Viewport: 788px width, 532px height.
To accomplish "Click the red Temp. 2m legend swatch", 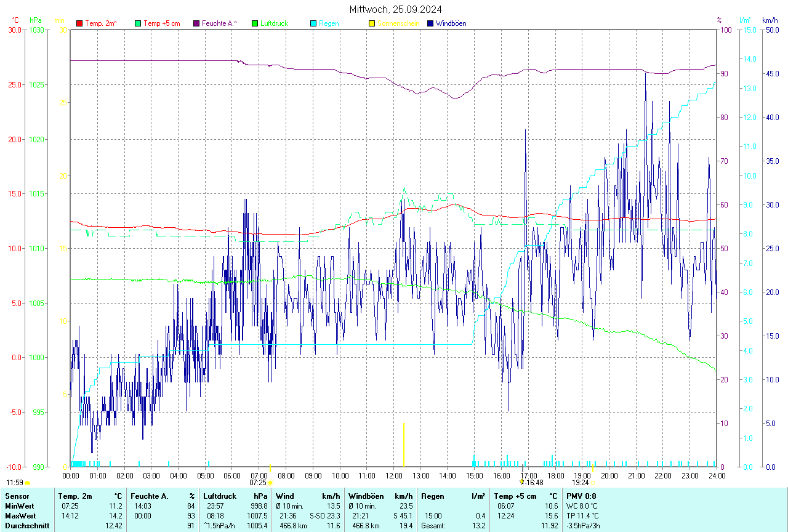I will pos(79,23).
